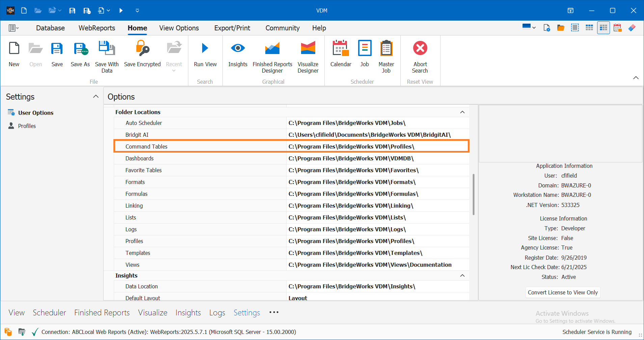Open the color theme dropdown arrow
The width and height of the screenshot is (644, 340).
point(534,28)
